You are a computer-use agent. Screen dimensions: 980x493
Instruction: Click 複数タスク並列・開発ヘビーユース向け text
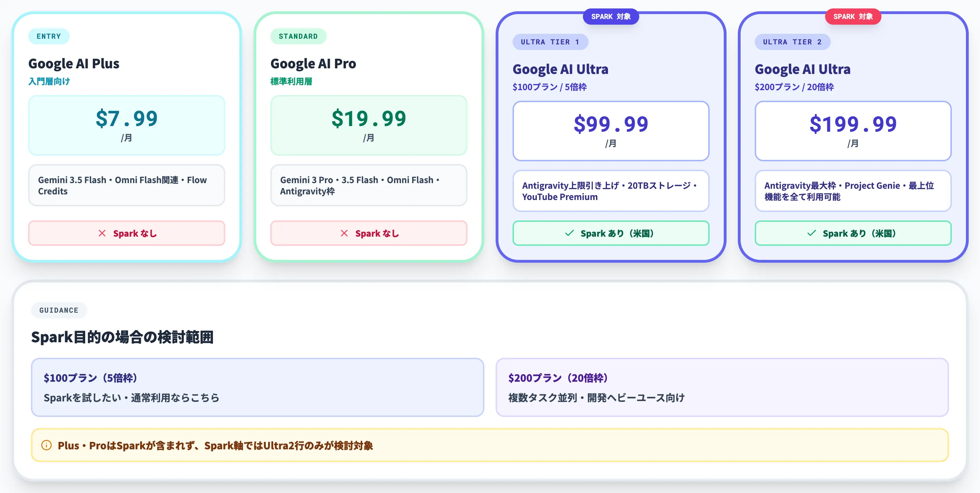(597, 398)
